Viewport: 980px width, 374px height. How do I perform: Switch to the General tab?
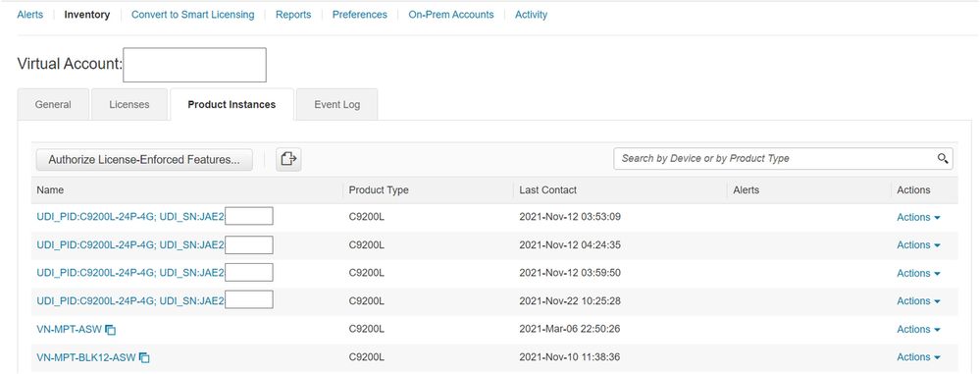point(53,104)
